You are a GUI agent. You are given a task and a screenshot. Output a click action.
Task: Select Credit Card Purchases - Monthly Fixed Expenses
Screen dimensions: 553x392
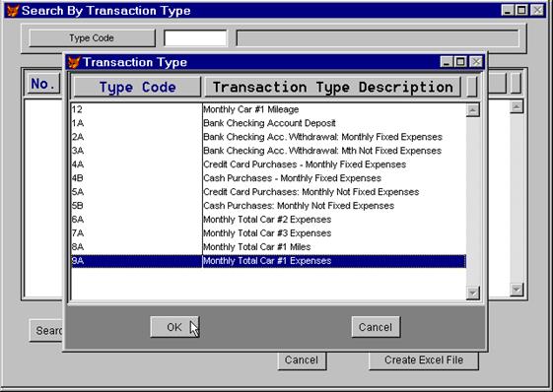pos(268,164)
